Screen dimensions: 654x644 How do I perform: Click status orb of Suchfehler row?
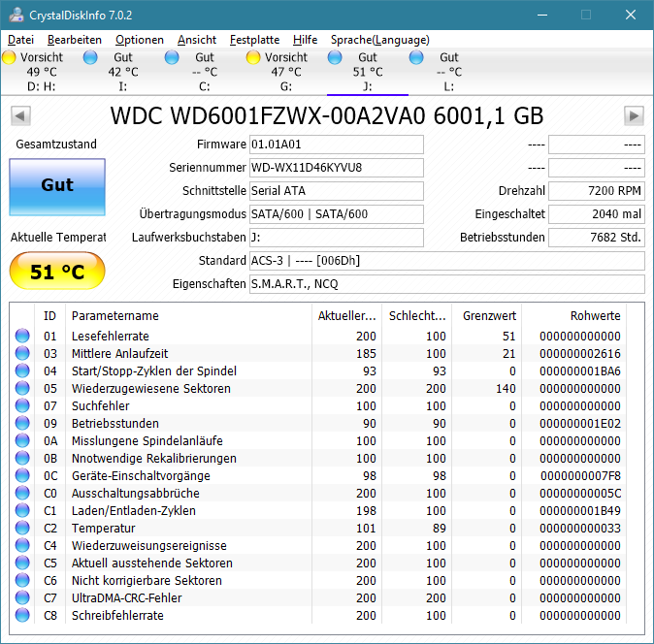pos(22,405)
